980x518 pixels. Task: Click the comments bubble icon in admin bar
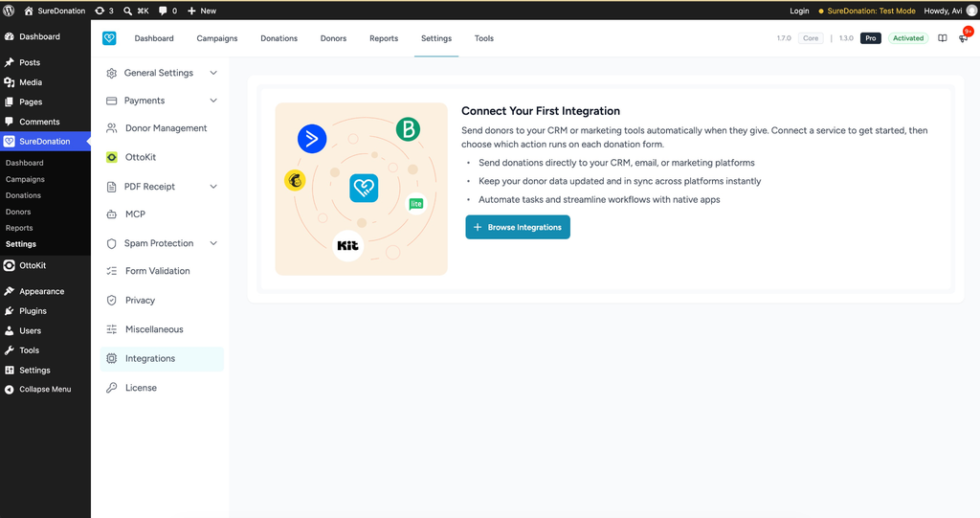[163, 11]
